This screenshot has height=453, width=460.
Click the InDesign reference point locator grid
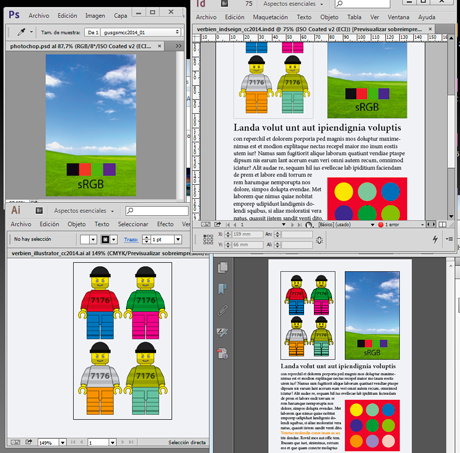pos(208,239)
